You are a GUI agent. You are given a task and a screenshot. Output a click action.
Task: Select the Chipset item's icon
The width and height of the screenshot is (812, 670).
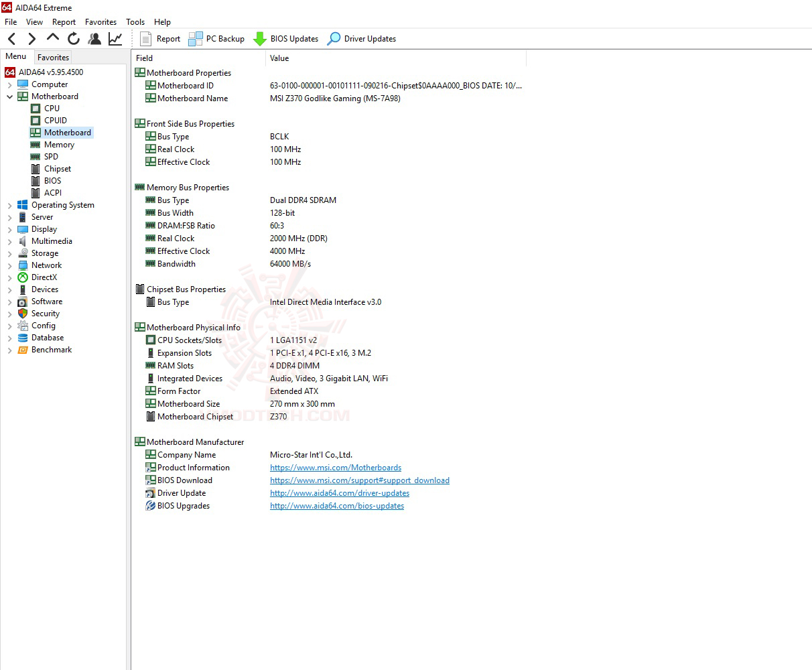click(36, 169)
